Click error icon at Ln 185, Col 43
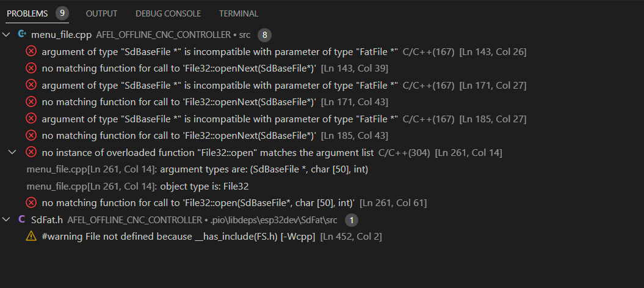This screenshot has width=644, height=288. pyautogui.click(x=31, y=135)
